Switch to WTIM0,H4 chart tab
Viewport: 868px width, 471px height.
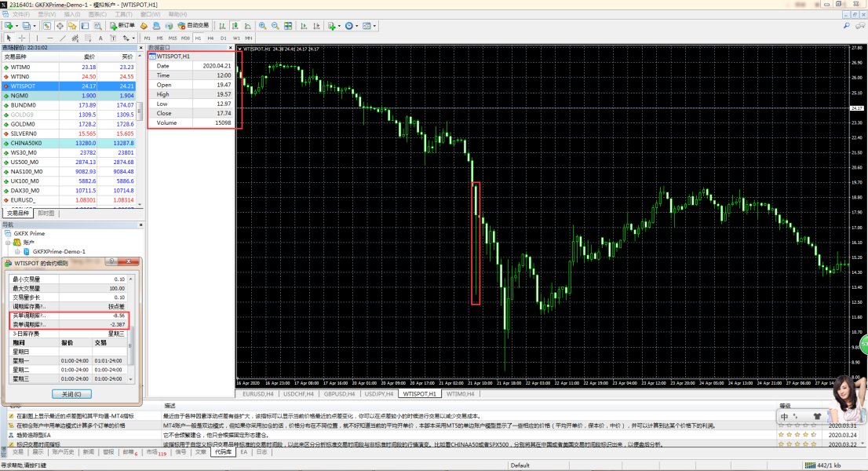pyautogui.click(x=461, y=394)
